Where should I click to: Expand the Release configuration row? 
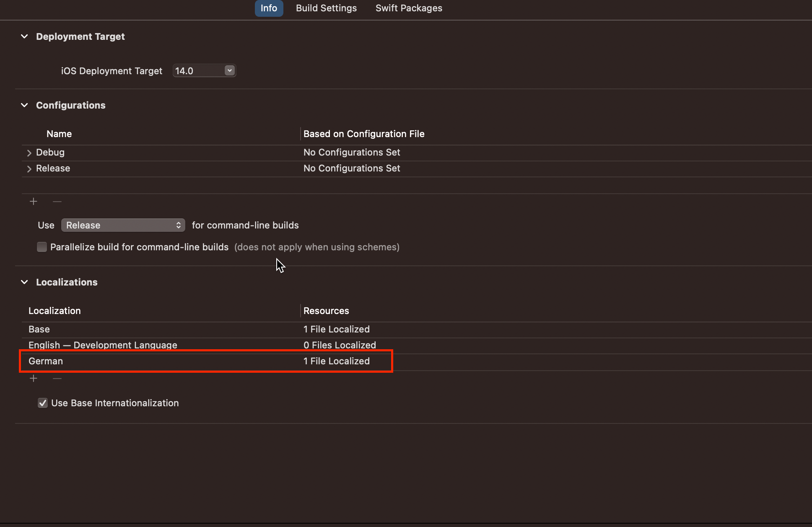click(29, 169)
